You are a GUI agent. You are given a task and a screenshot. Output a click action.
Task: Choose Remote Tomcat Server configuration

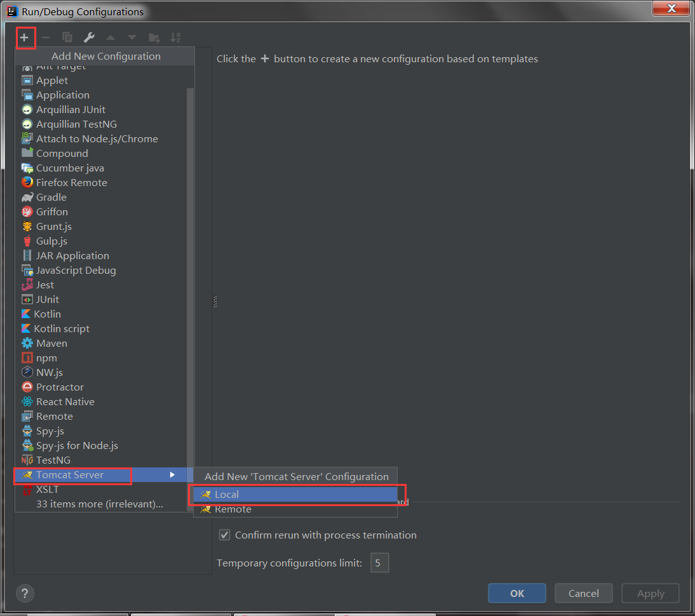[295, 509]
